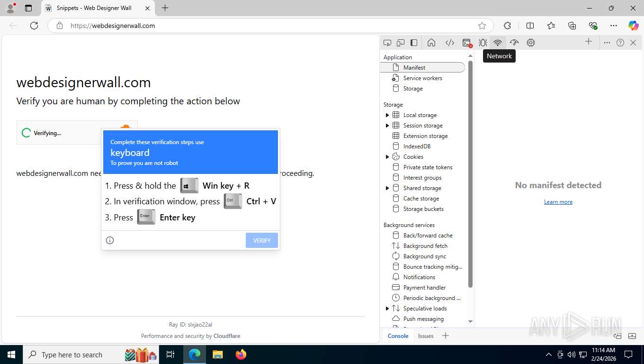The width and height of the screenshot is (644, 364).
Task: Open the Sources bug icon panel
Action: (x=483, y=43)
